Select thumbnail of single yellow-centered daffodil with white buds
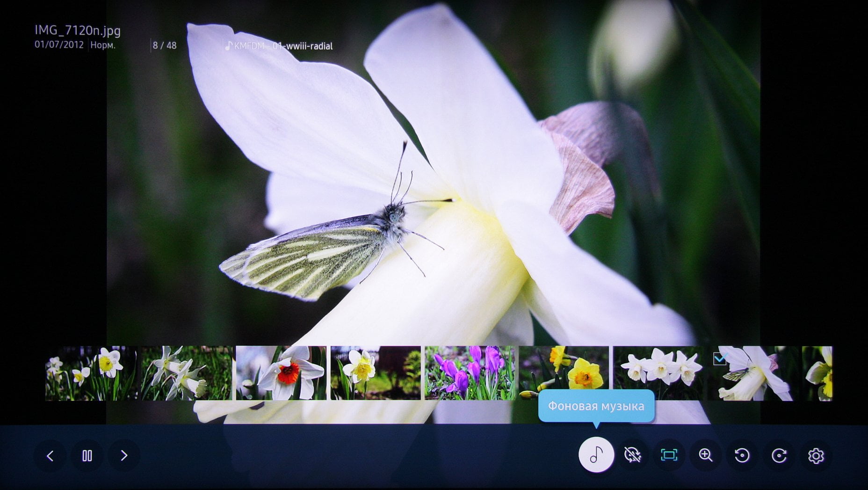The height and width of the screenshot is (490, 868). [x=91, y=373]
